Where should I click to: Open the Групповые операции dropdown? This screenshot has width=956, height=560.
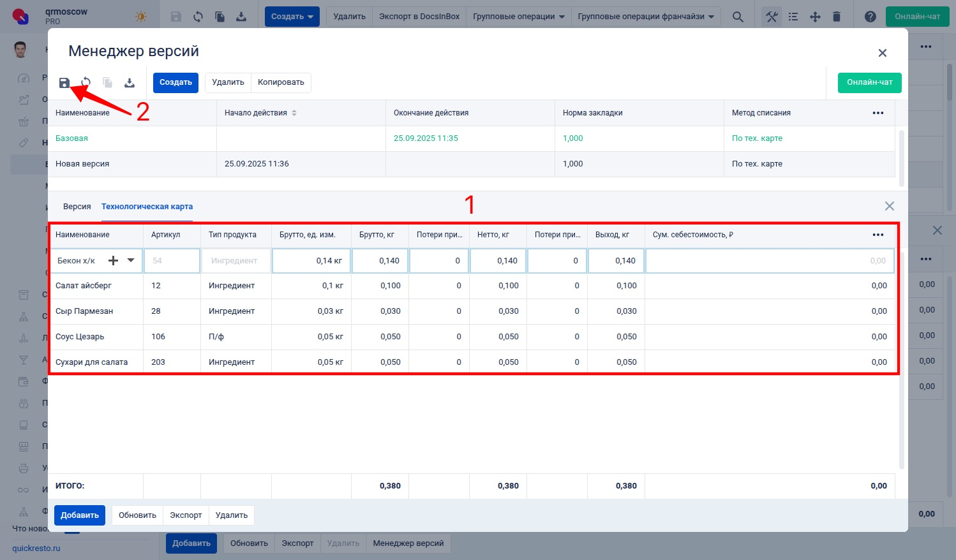[518, 17]
